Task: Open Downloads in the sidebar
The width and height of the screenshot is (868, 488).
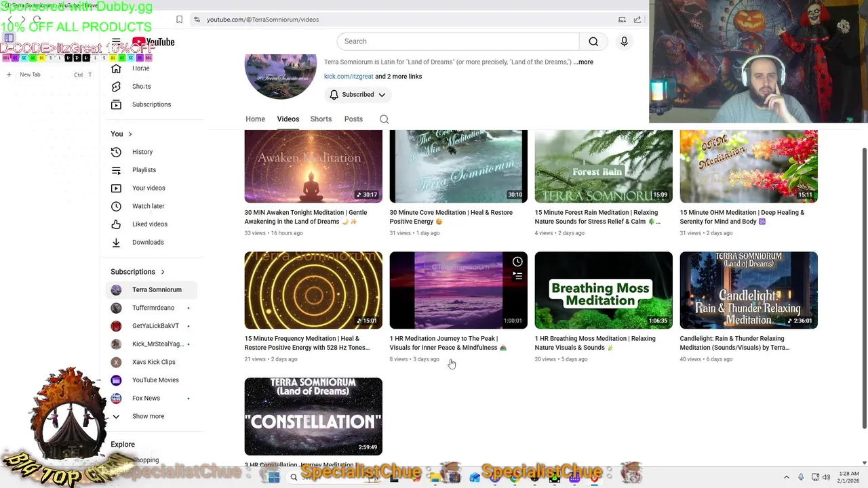Action: (147, 242)
